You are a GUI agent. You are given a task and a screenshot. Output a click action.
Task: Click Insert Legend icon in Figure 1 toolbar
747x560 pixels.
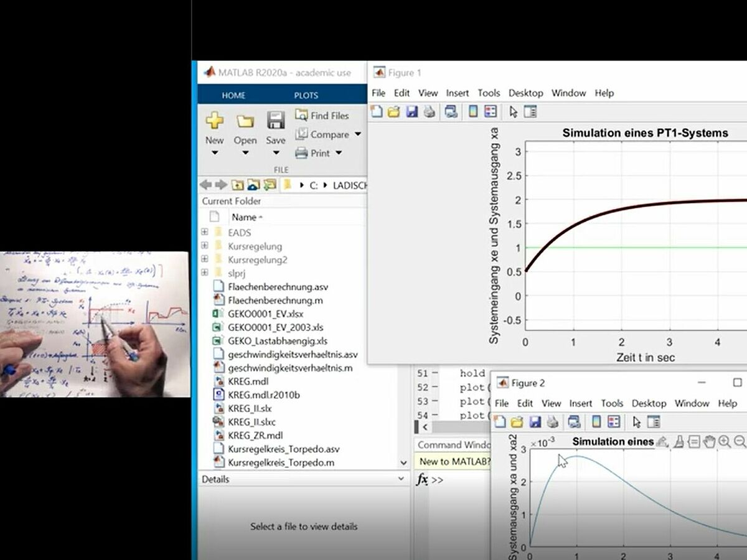click(x=491, y=112)
